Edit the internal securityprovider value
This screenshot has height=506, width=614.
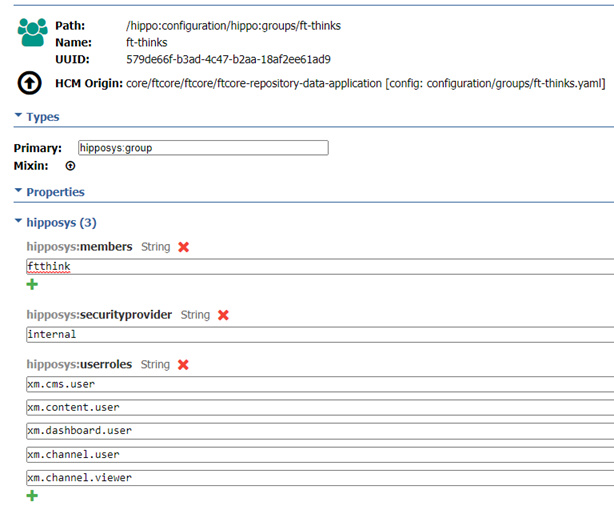point(320,335)
